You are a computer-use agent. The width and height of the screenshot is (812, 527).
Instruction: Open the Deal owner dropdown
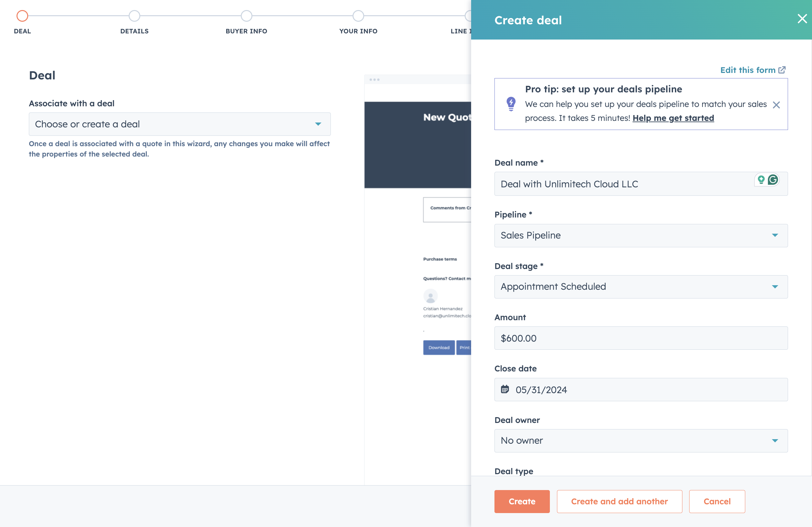click(x=641, y=441)
